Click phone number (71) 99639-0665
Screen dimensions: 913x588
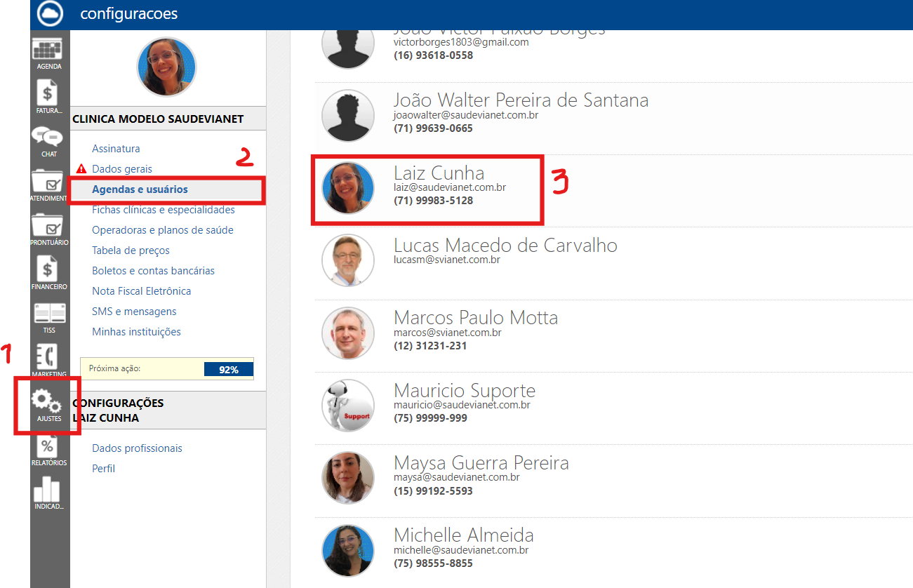pos(434,128)
